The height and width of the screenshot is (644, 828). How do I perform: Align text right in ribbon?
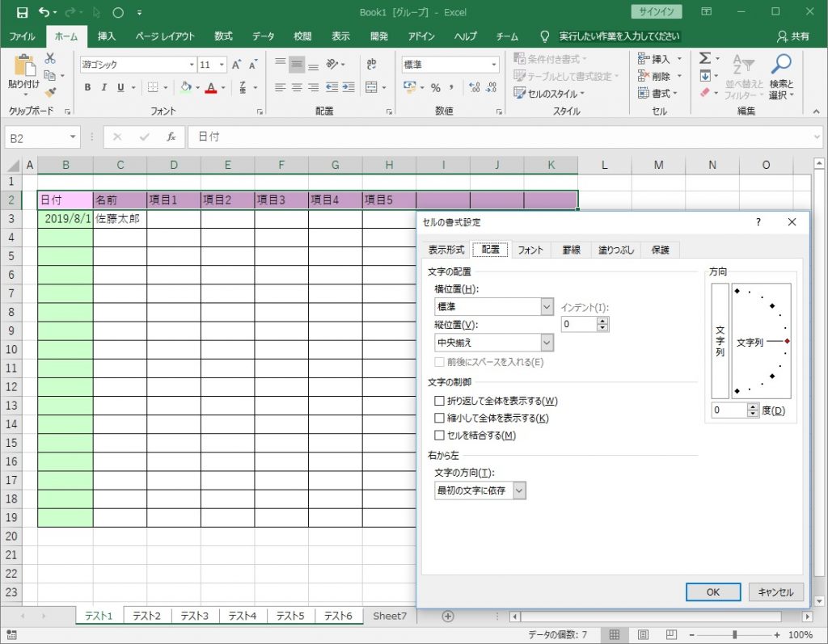tap(313, 87)
